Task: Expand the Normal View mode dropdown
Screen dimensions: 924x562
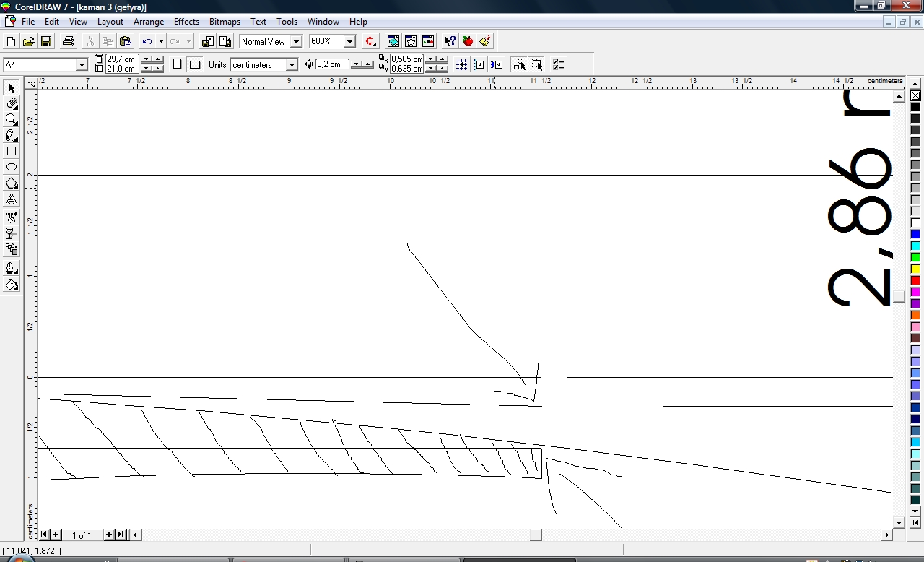Action: point(295,42)
